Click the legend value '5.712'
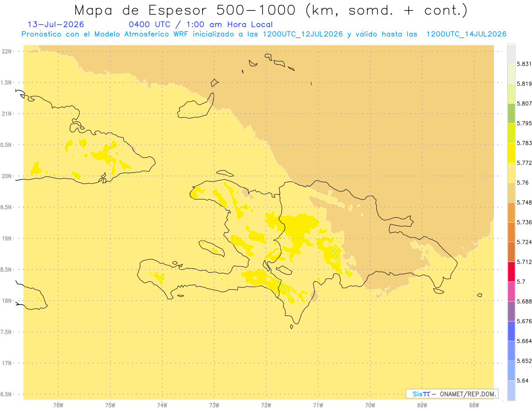 (524, 262)
